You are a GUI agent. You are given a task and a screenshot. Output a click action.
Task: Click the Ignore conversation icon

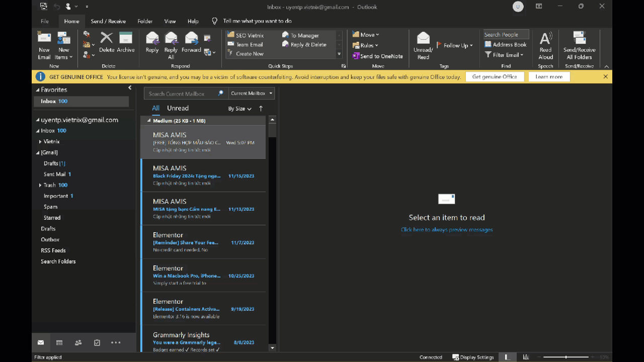click(x=87, y=35)
